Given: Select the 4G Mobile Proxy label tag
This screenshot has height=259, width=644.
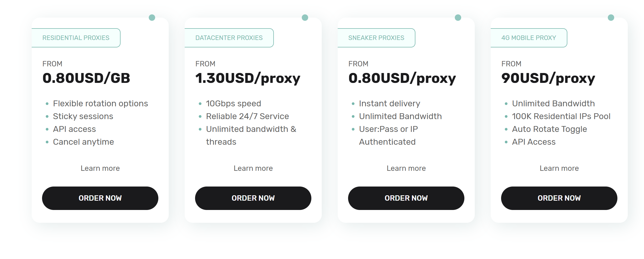Looking at the screenshot, I should click(x=529, y=38).
